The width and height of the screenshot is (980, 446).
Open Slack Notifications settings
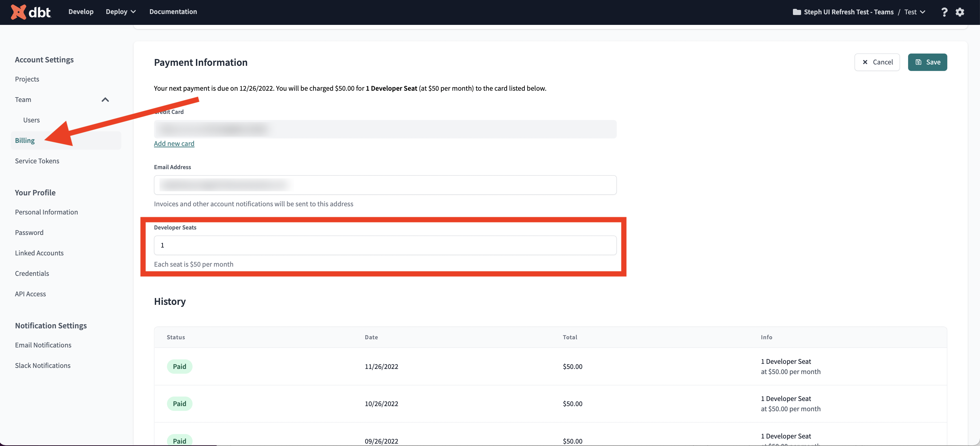click(43, 365)
